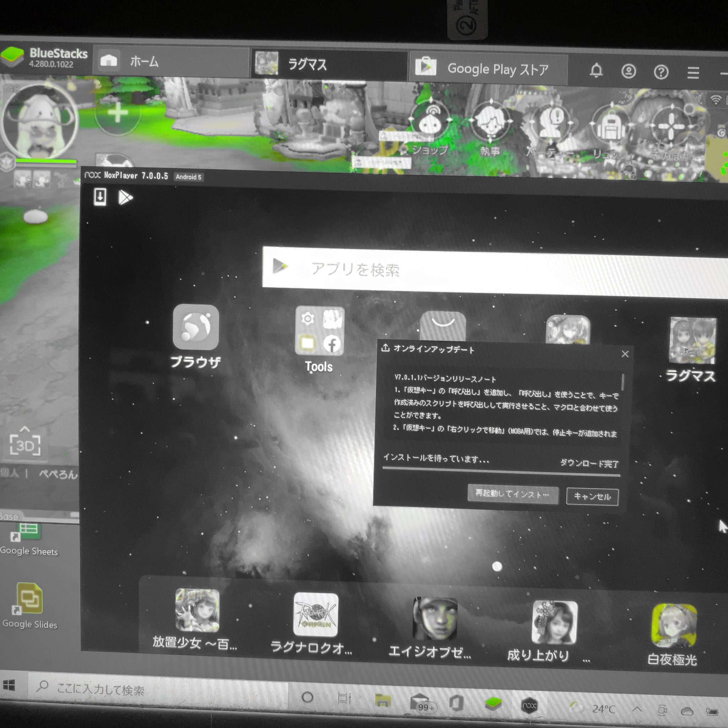Click 再起動してインスト… button

point(513,494)
